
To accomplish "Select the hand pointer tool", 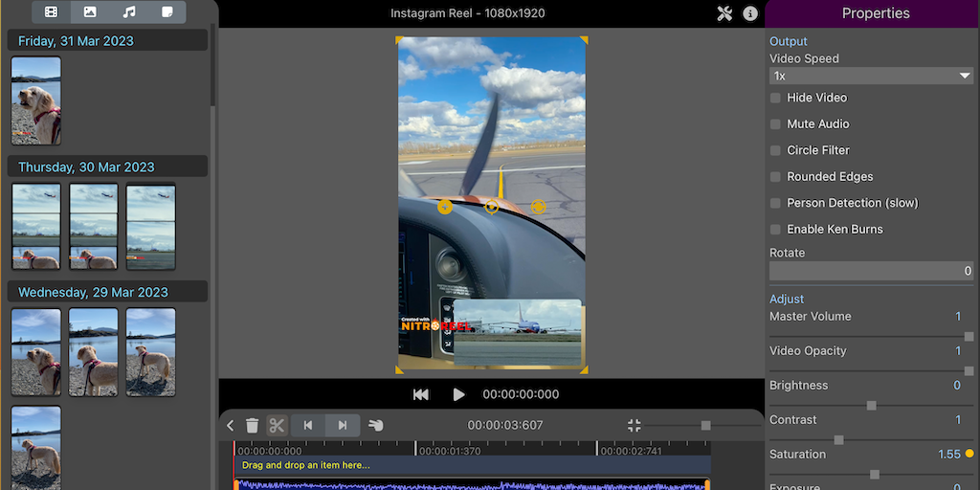I will click(x=375, y=426).
